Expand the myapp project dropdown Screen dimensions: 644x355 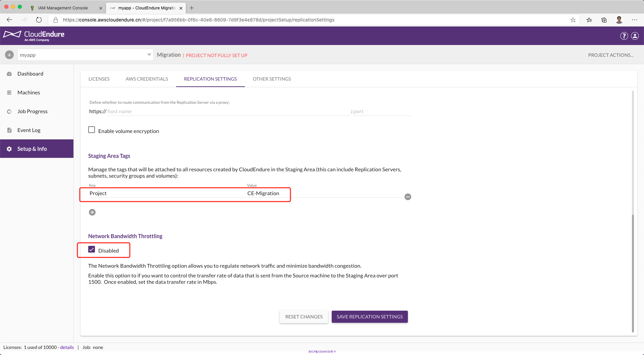(x=149, y=55)
